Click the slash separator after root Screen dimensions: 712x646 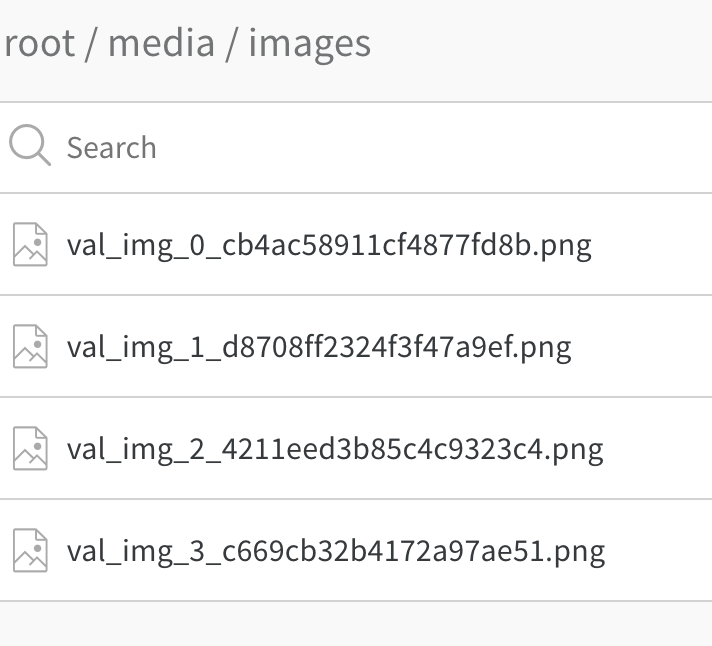(92, 44)
